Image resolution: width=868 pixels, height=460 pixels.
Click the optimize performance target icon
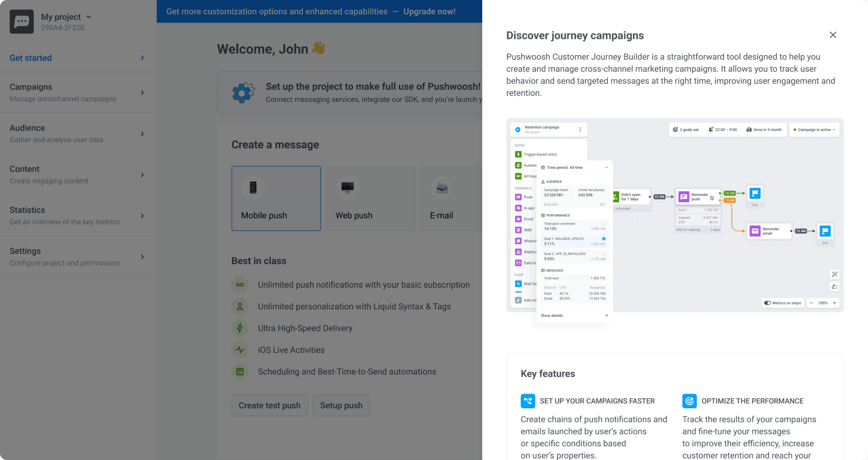689,401
